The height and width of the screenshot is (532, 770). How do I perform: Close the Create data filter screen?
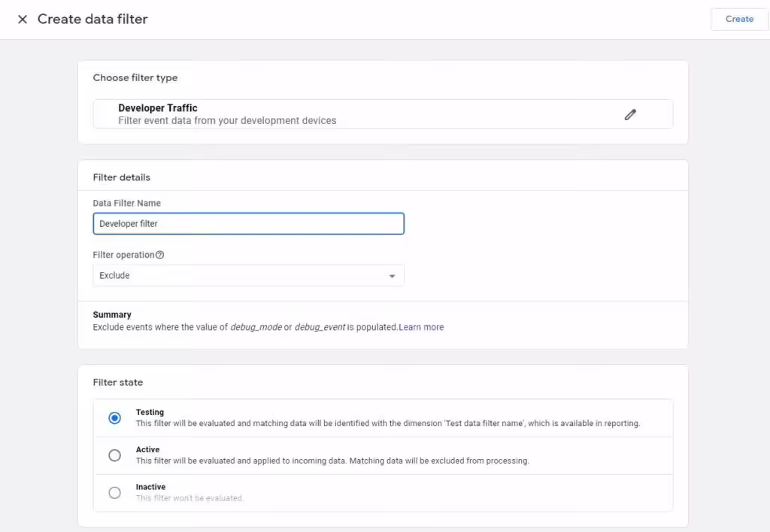click(23, 20)
